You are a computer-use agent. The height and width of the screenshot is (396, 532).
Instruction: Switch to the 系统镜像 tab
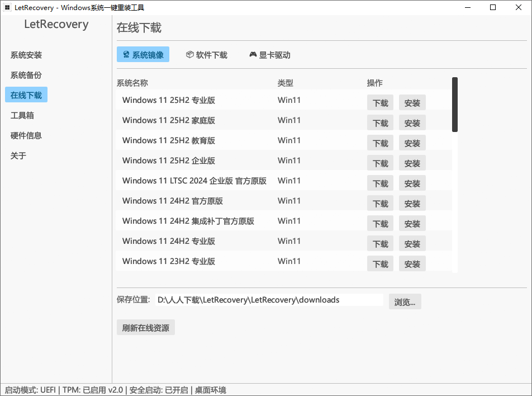143,54
